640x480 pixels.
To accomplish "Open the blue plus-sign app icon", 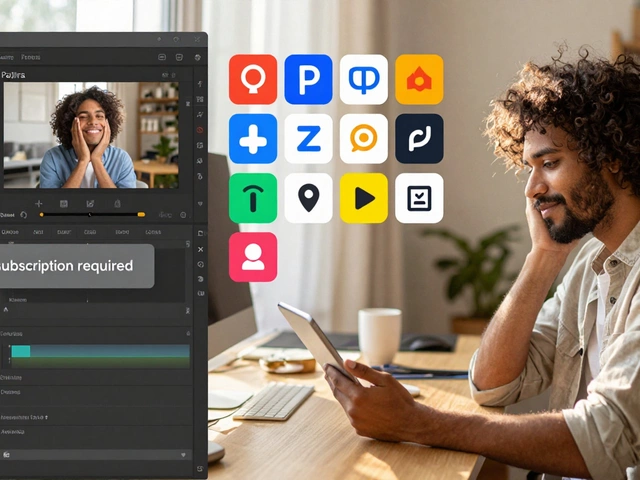I will tap(253, 139).
